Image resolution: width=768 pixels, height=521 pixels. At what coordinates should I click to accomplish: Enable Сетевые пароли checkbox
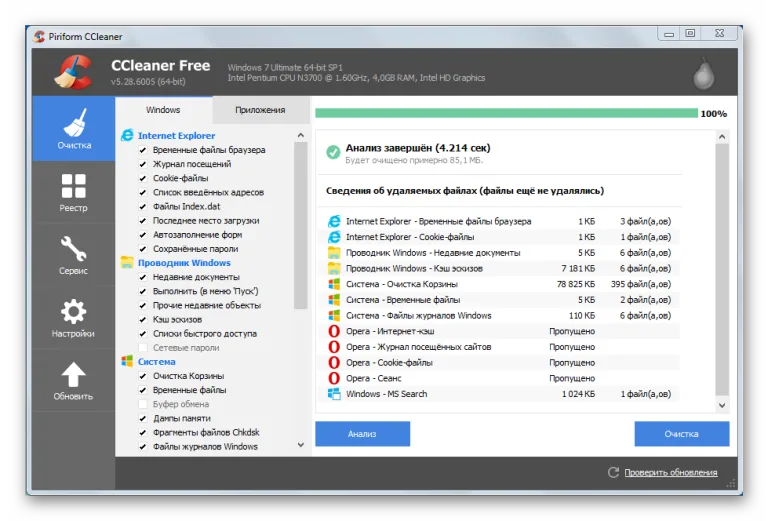click(x=143, y=348)
